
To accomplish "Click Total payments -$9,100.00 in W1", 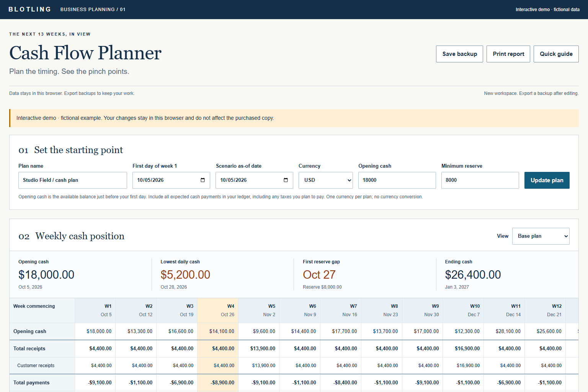I will pos(95,383).
